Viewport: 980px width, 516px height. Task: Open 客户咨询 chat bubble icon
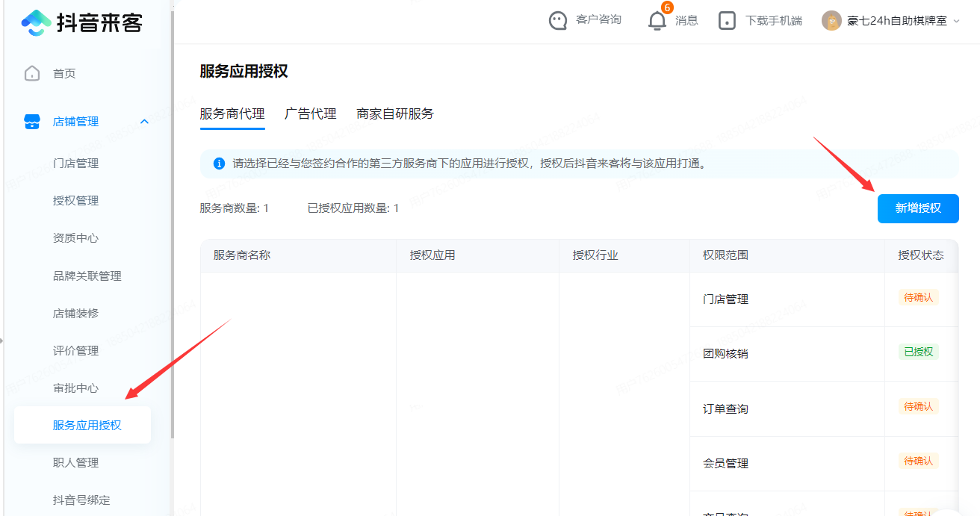point(557,20)
